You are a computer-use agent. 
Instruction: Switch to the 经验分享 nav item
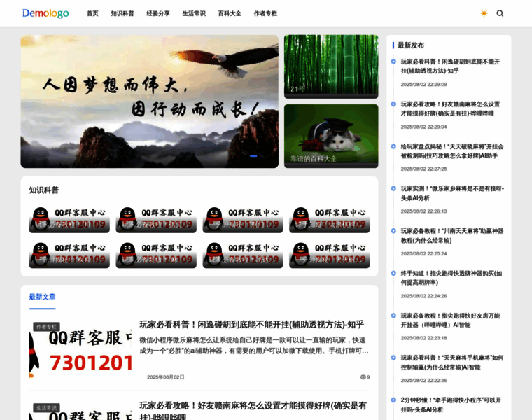[x=158, y=13]
